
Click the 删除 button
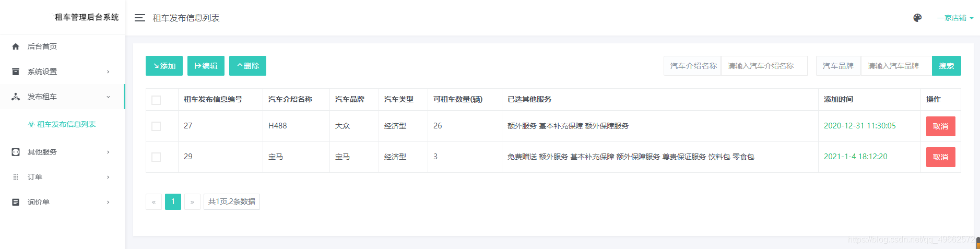[x=247, y=66]
